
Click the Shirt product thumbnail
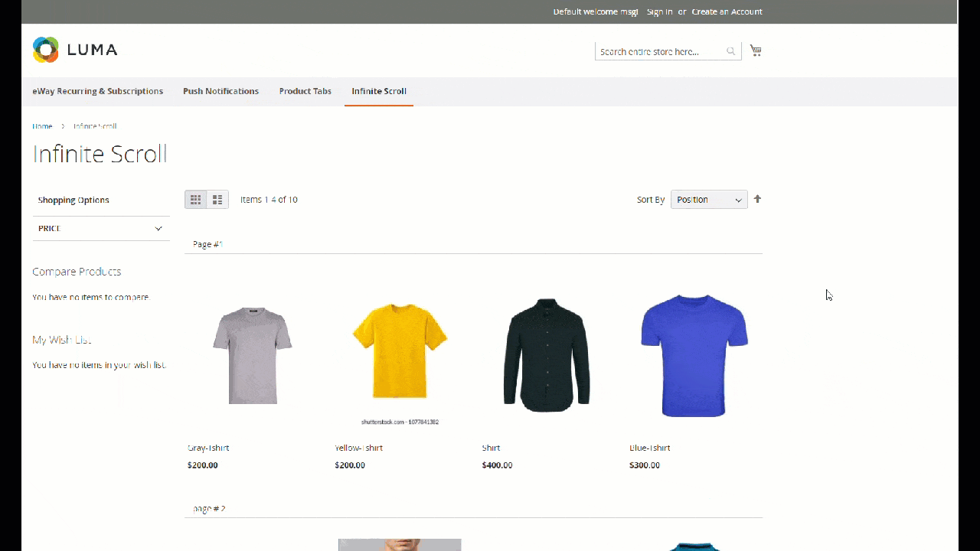[x=545, y=354]
